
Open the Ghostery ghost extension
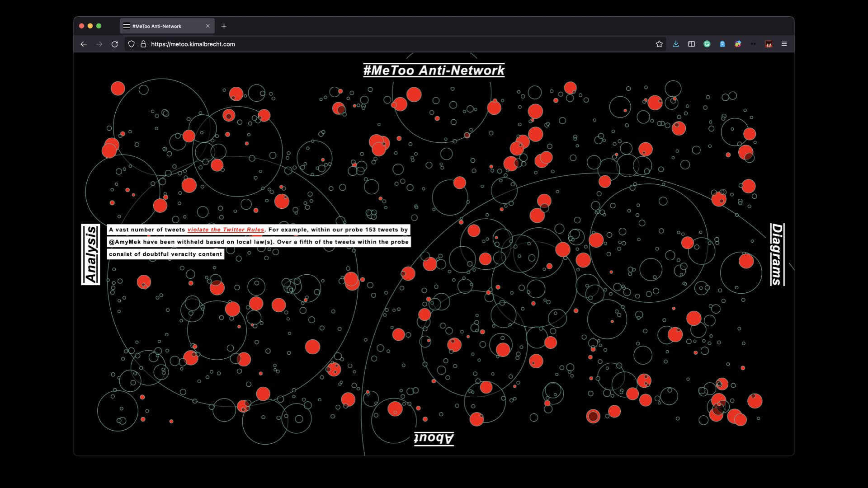click(x=722, y=44)
